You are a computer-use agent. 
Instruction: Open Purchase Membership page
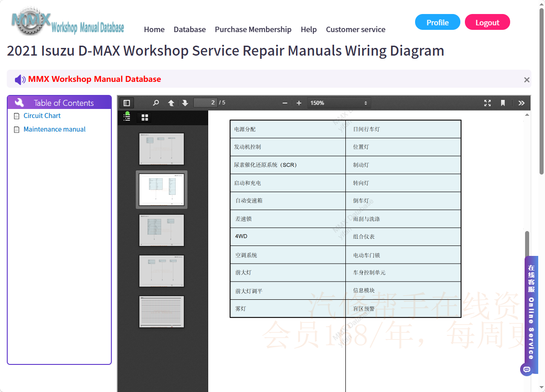pyautogui.click(x=253, y=29)
